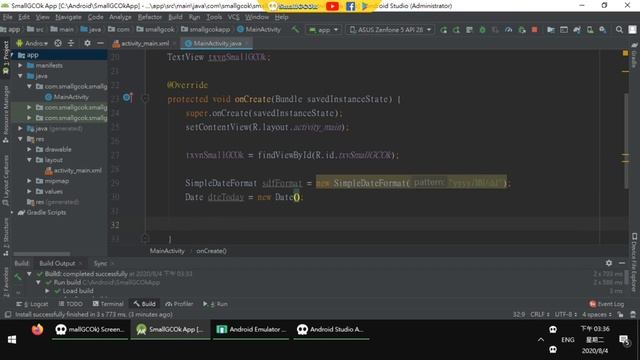Open the SDK Manager icon
Viewport: 640px width, 360px height.
click(603, 30)
